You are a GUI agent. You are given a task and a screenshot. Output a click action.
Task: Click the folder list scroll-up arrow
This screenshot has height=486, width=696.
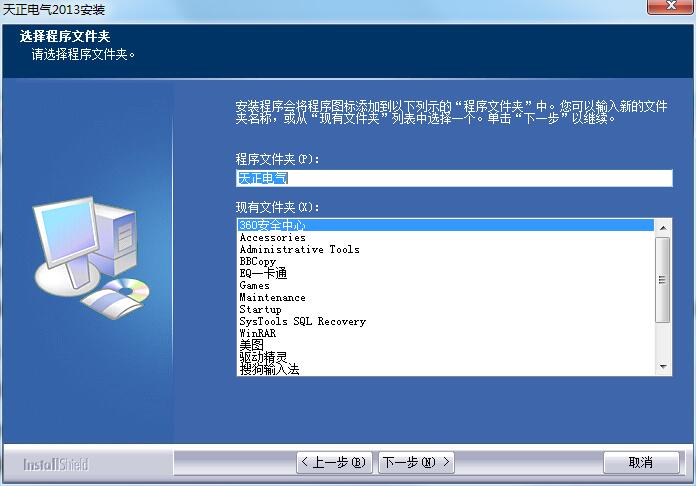point(664,226)
